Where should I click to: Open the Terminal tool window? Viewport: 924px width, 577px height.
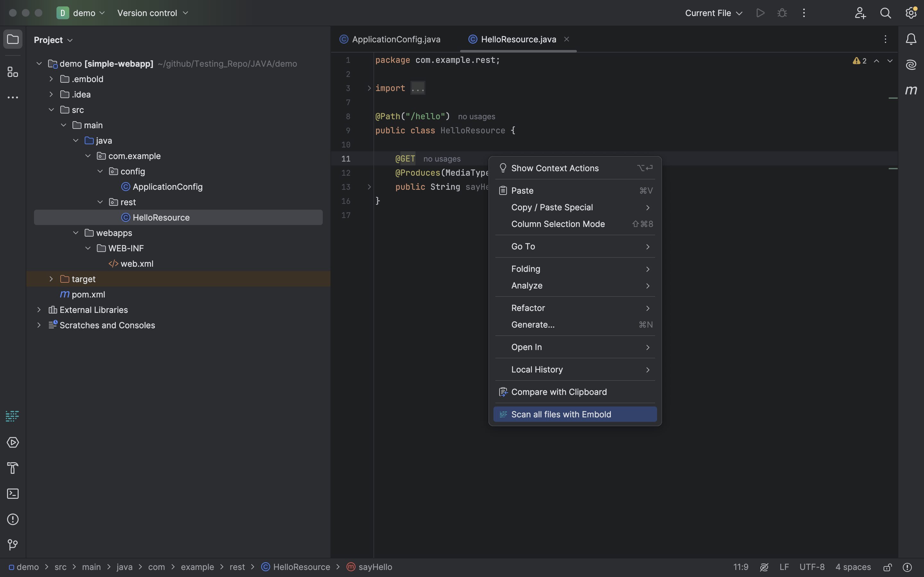pyautogui.click(x=13, y=494)
